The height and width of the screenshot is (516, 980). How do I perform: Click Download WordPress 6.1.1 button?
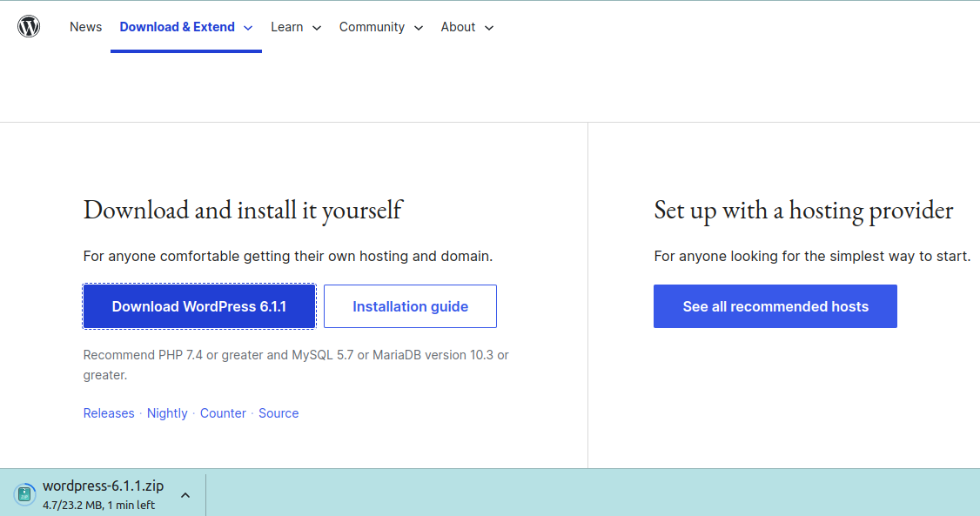coord(199,306)
